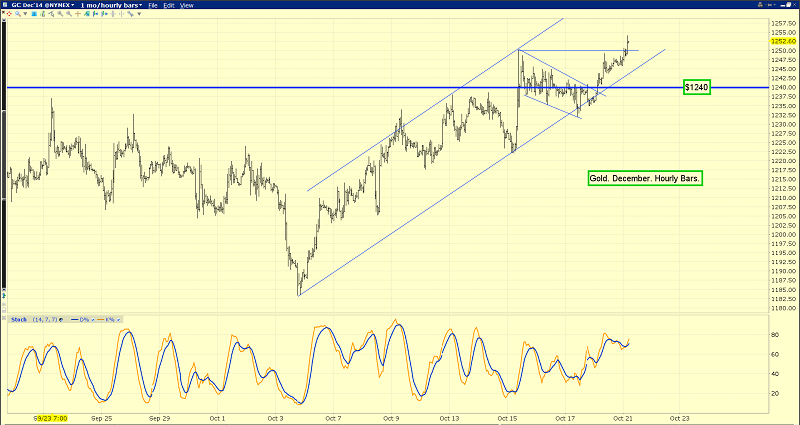This screenshot has height=425, width=800.
Task: Click the blue right-arrow scroll icon
Action: 104,14
